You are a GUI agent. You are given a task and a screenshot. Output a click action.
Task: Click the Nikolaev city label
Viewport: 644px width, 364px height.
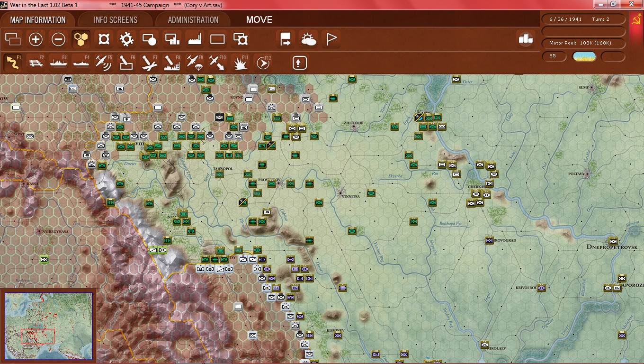click(496, 348)
